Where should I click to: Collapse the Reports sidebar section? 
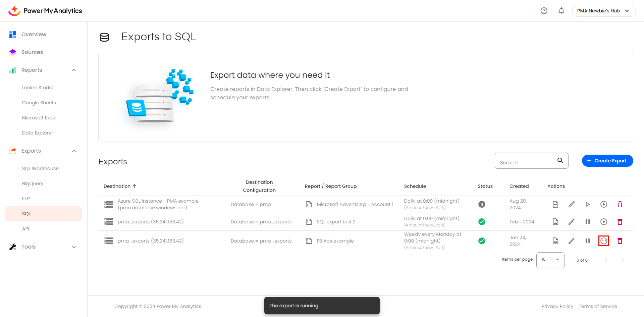click(74, 70)
